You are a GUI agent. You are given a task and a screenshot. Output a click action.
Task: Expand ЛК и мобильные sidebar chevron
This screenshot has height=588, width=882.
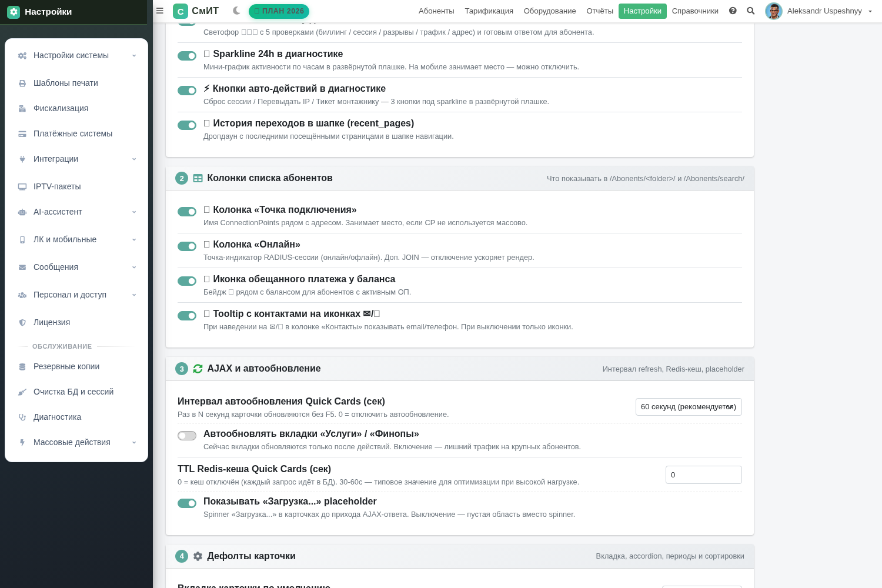tap(134, 240)
